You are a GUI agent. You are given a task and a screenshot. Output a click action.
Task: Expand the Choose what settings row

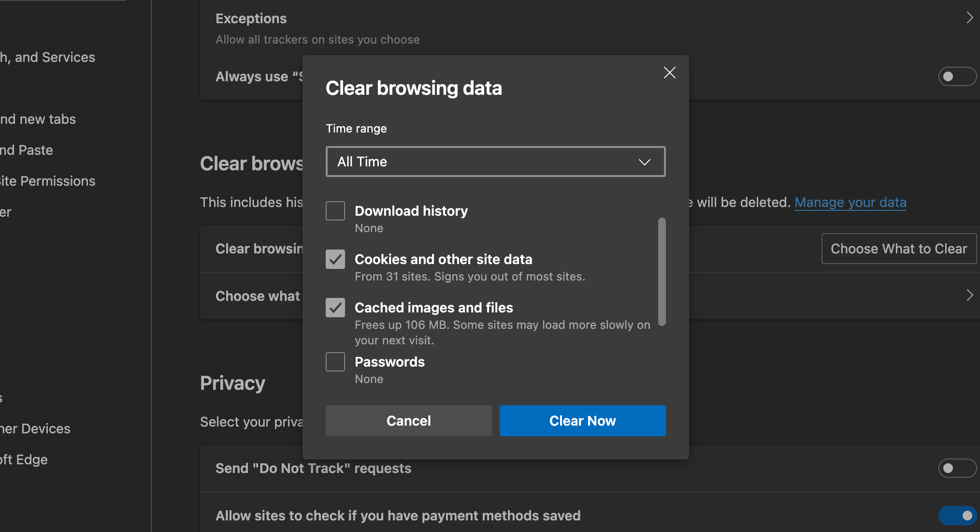[x=971, y=296]
